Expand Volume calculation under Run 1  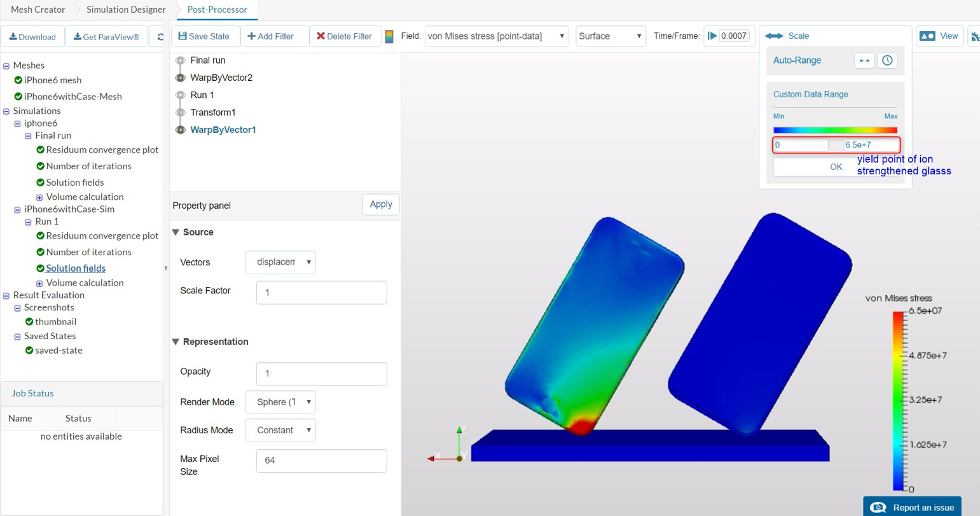[x=39, y=283]
